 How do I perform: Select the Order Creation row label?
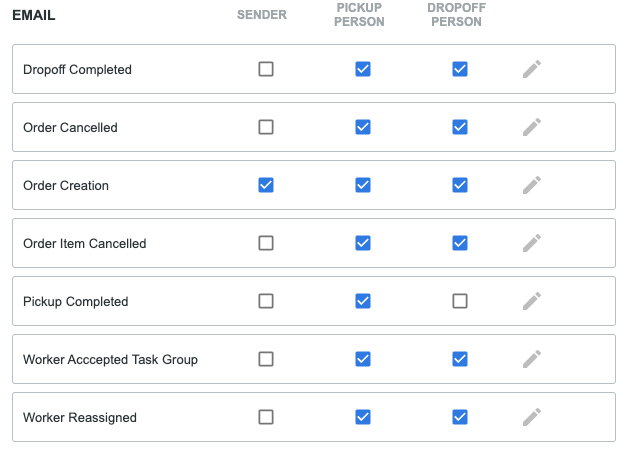click(x=66, y=185)
